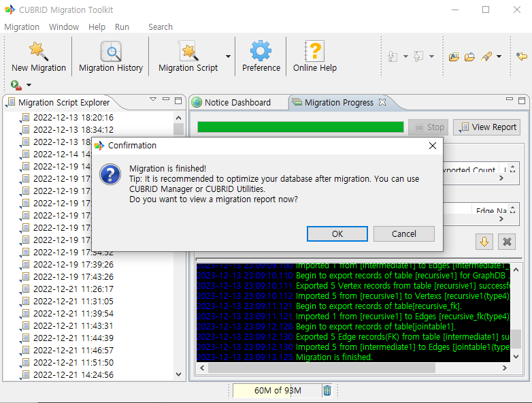
Task: Click the Stop button
Action: coord(429,127)
